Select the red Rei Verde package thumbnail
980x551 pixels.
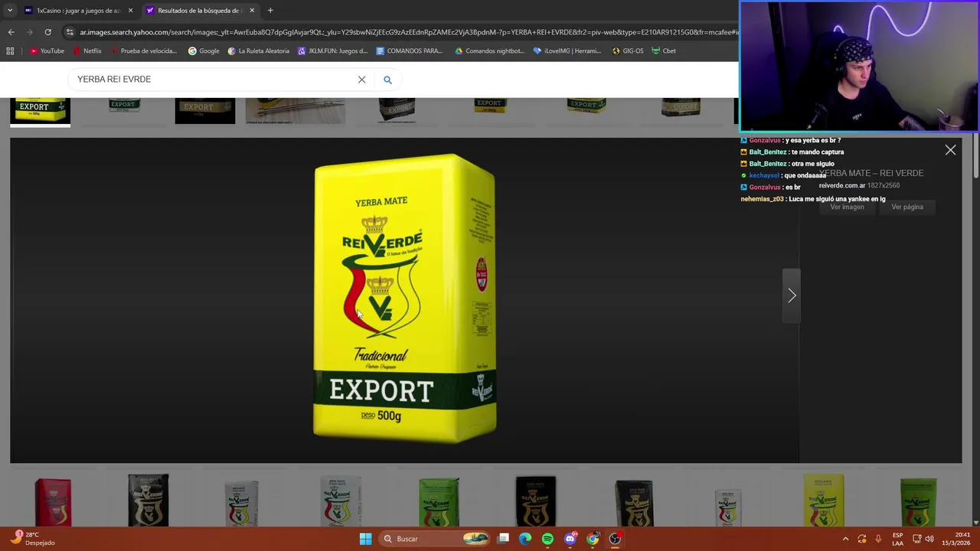(x=53, y=501)
